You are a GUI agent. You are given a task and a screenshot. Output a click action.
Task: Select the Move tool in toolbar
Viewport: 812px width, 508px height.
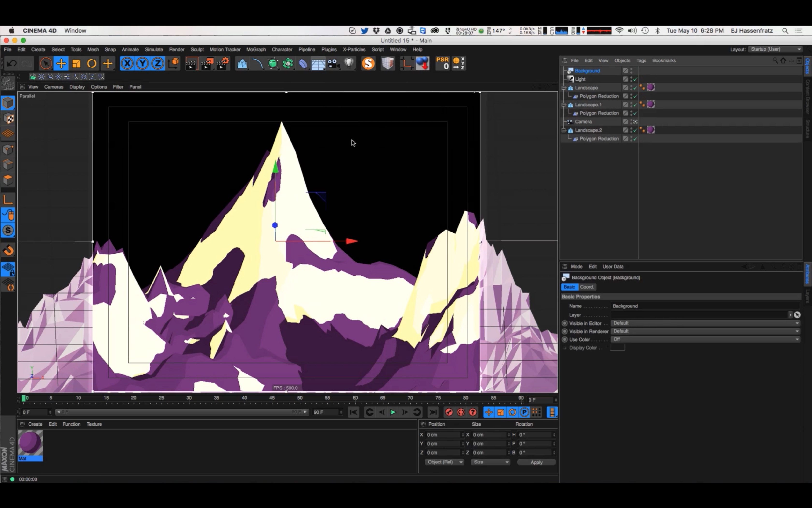pos(61,63)
